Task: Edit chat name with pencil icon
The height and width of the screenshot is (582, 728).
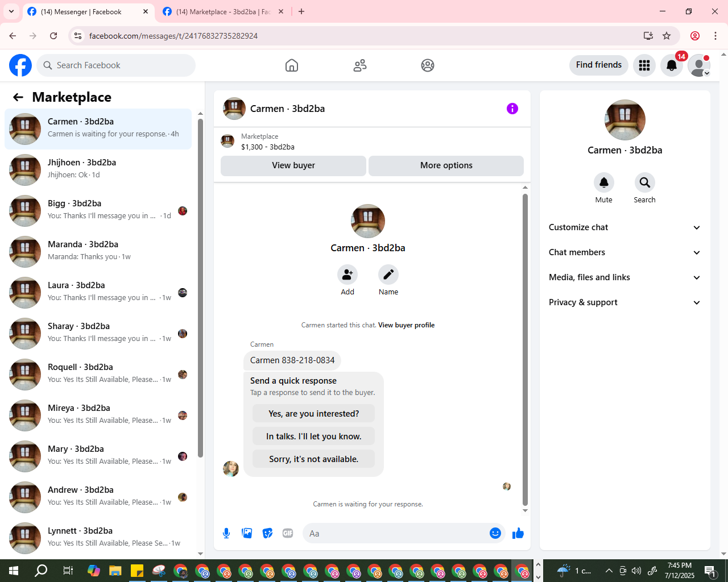Action: click(388, 275)
